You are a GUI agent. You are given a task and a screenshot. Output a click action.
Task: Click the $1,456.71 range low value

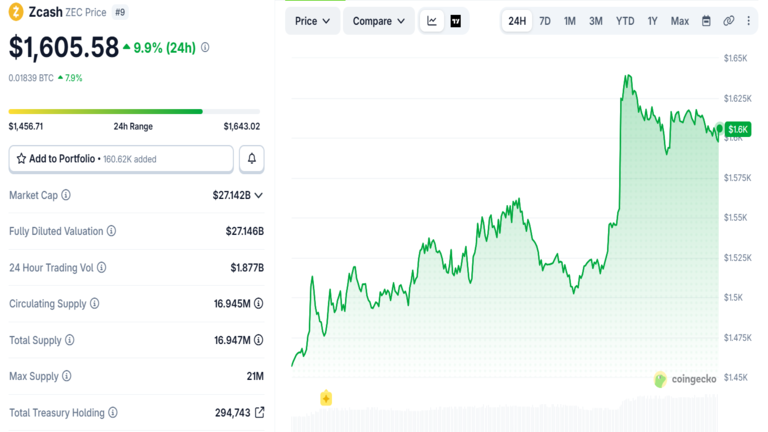[26, 126]
